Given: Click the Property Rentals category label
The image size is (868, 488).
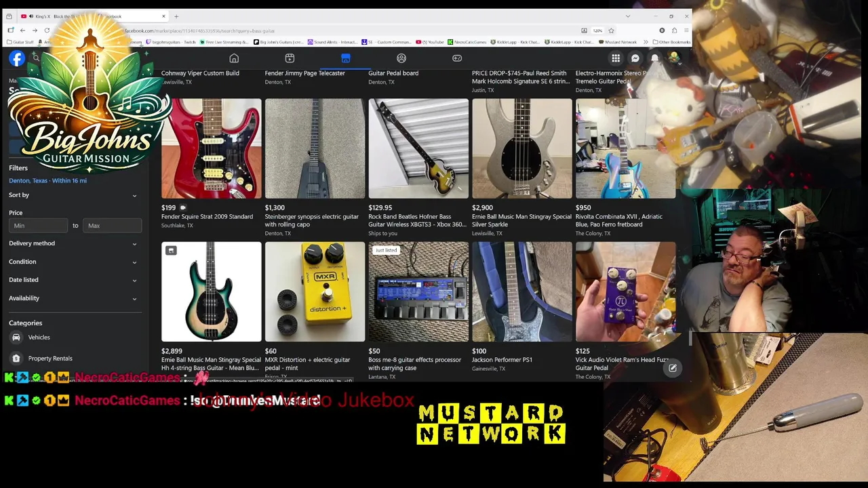Looking at the screenshot, I should (x=50, y=359).
